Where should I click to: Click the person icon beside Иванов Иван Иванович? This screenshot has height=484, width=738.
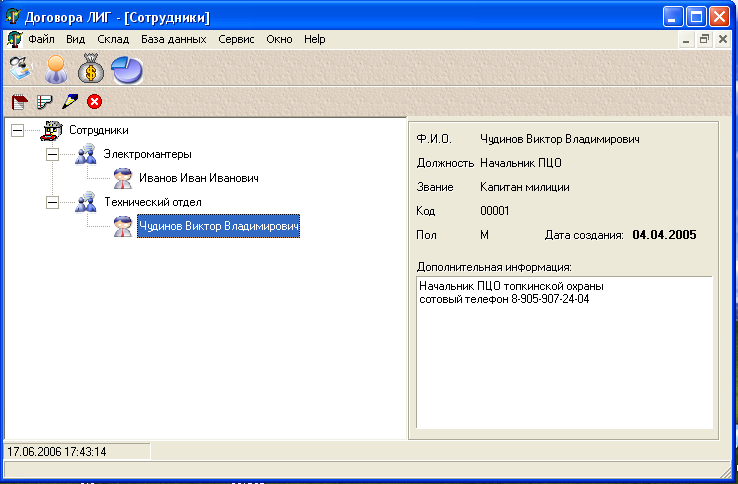[123, 178]
